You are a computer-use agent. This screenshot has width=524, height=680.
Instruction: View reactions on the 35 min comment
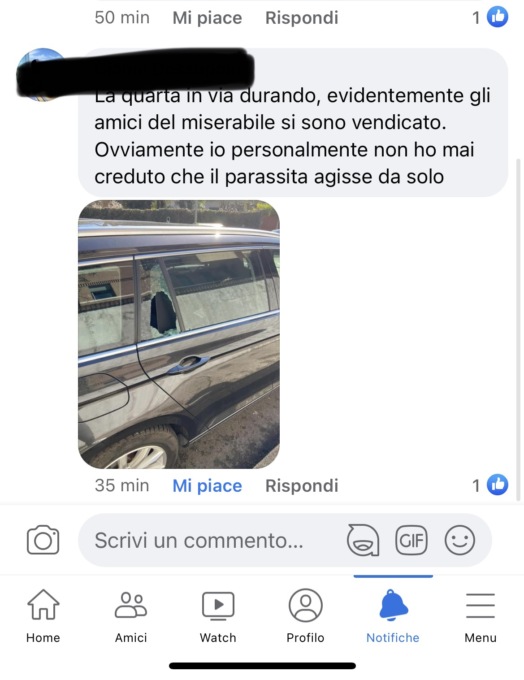point(490,485)
